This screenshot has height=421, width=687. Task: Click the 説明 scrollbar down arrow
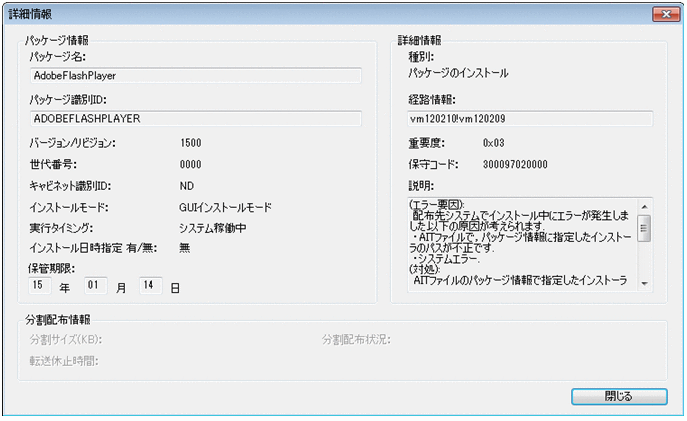pyautogui.click(x=644, y=284)
